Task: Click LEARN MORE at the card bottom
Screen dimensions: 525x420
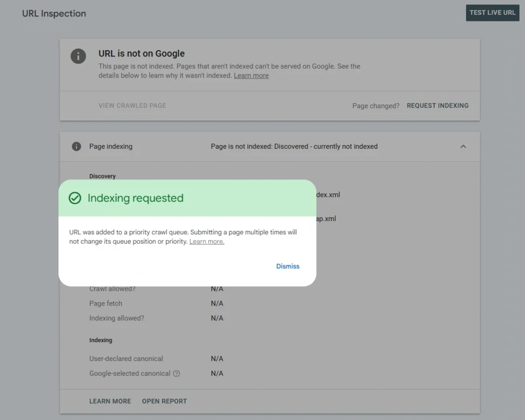Action: tap(110, 401)
